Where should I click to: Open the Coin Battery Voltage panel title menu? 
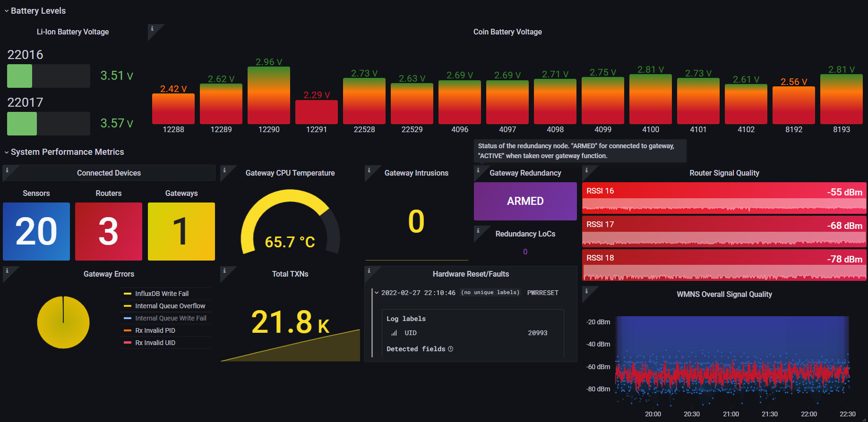[507, 32]
